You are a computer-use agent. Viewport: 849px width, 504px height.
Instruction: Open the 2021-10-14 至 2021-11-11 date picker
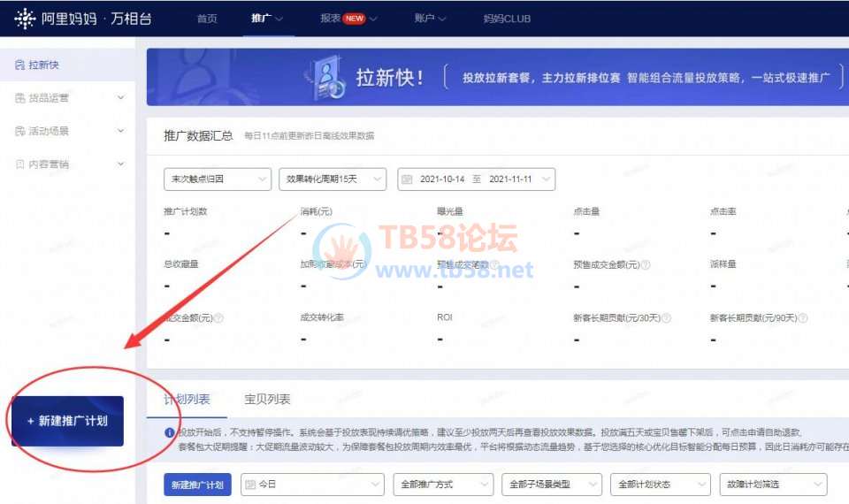pyautogui.click(x=476, y=179)
